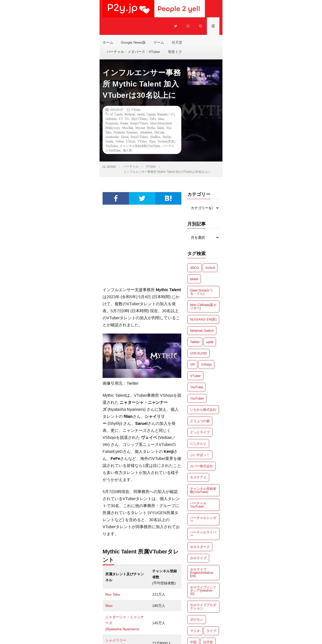Open filian link in table
Image resolution: width=322 pixels, height=644 pixels.
coord(109,606)
